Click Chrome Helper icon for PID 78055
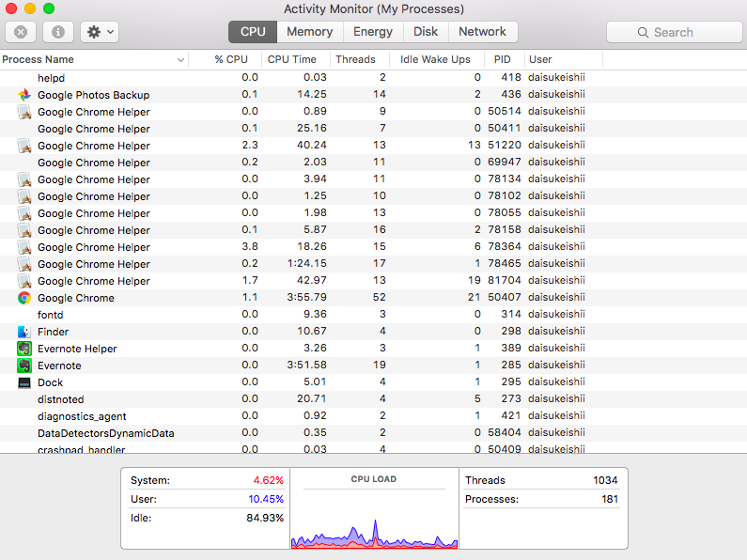747x560 pixels. coord(24,213)
